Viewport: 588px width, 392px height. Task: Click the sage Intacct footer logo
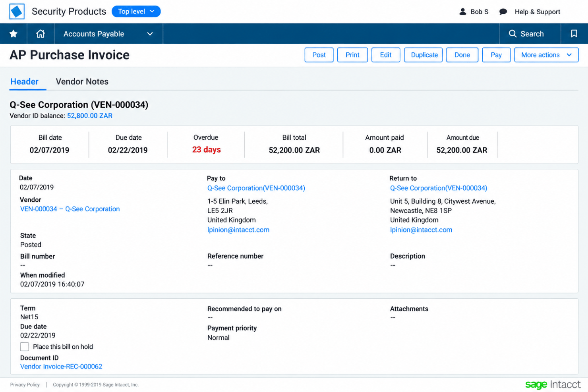click(553, 384)
